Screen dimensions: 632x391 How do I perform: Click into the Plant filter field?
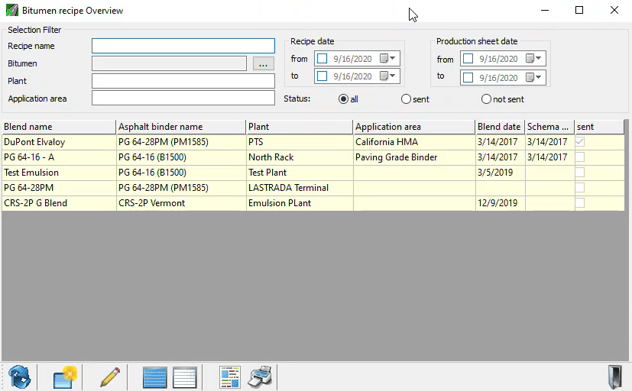(x=183, y=81)
